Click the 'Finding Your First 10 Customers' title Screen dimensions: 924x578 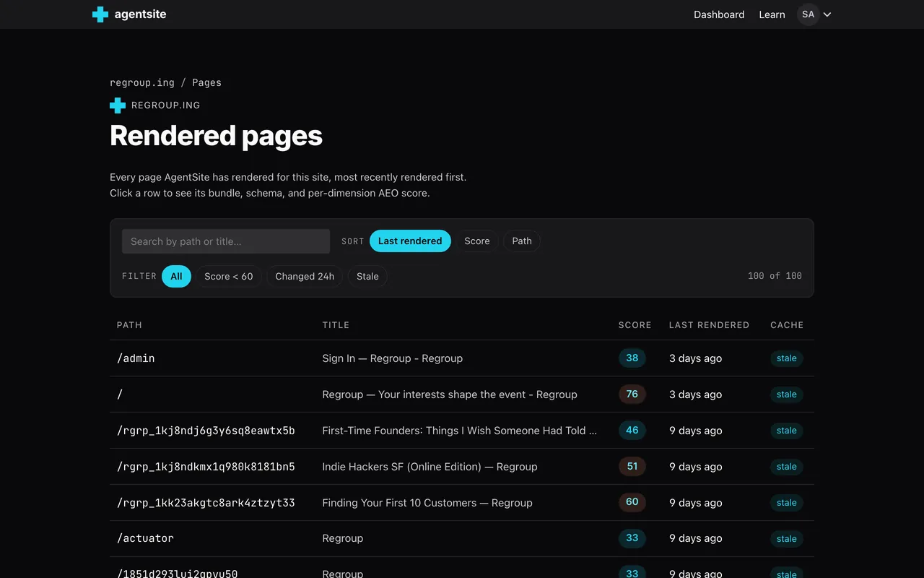pos(427,503)
